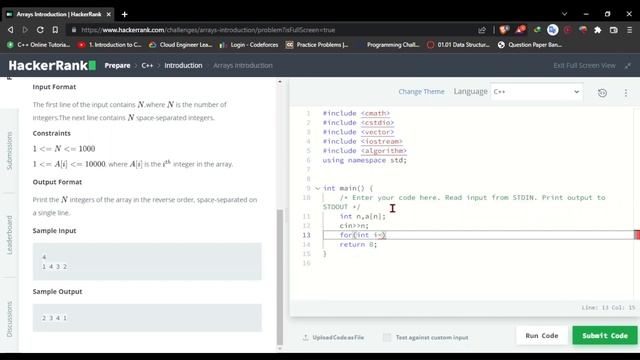Click the HackerRank logo

tap(52, 65)
